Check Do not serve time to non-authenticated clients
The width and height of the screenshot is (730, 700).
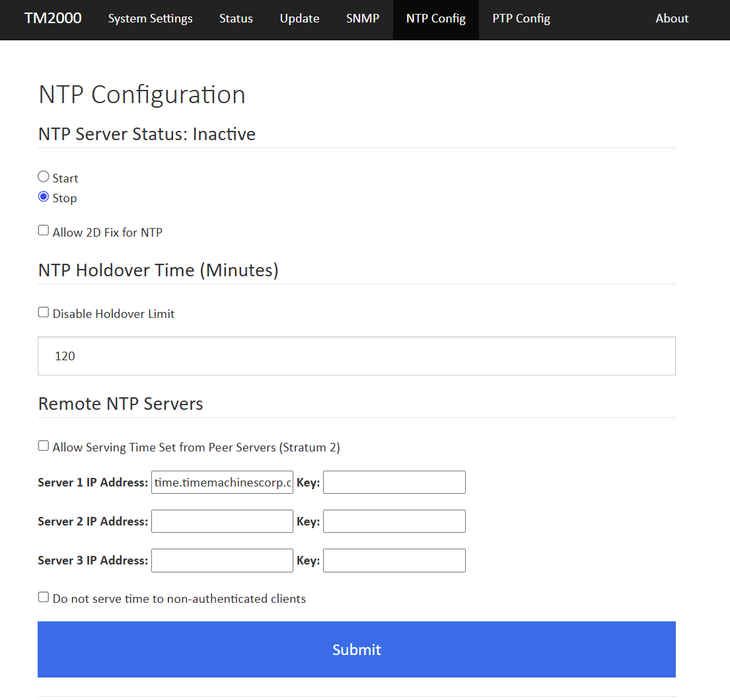(44, 597)
